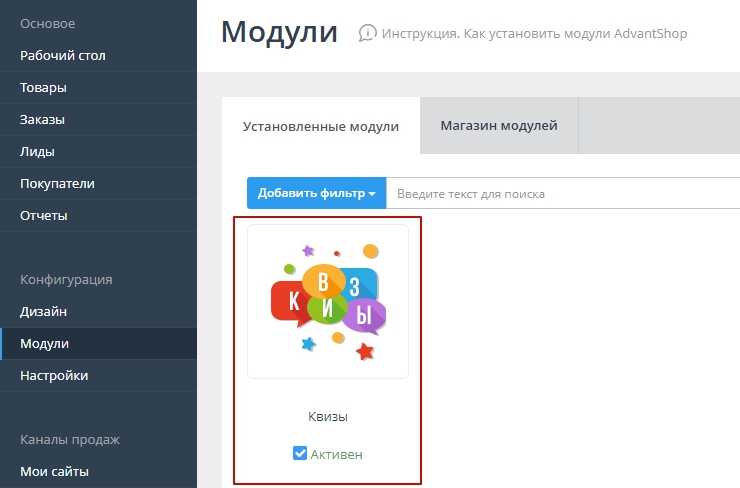Viewport: 740px width, 488px height.
Task: Go to Покупатели section
Action: pos(57,183)
